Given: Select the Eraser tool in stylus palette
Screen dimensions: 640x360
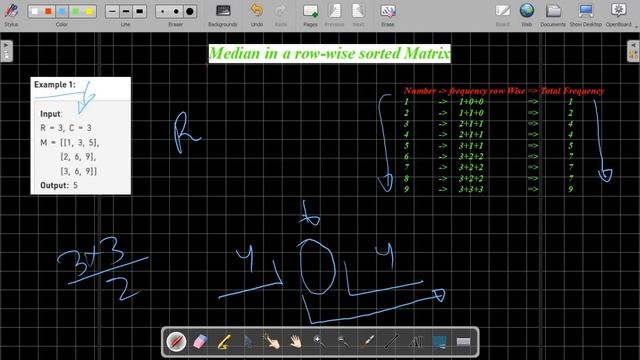Looking at the screenshot, I should (x=200, y=342).
